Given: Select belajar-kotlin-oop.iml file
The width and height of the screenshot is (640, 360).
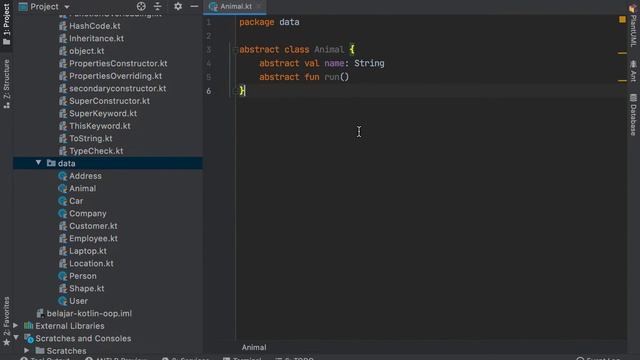Looking at the screenshot, I should coord(89,313).
